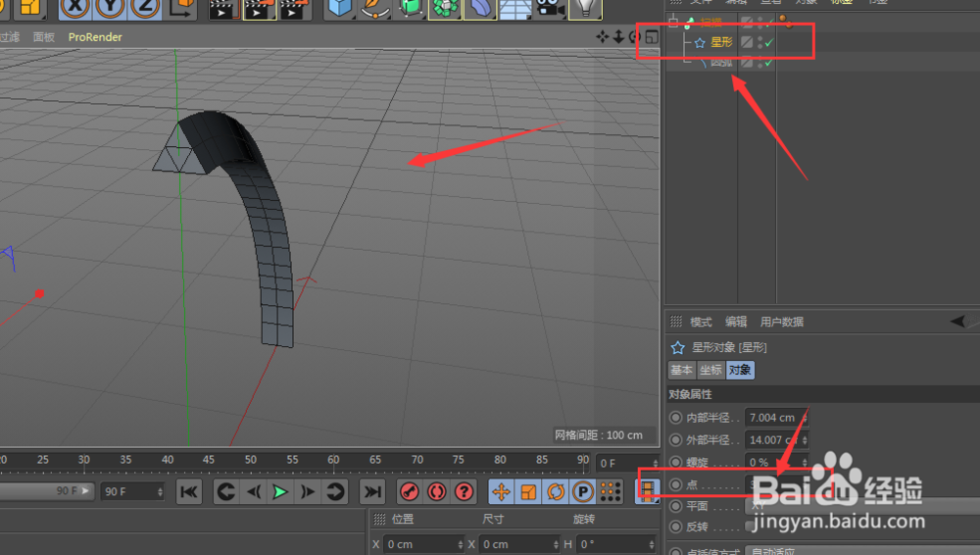This screenshot has width=980, height=555.
Task: Switch to the 对象 tab
Action: 739,370
